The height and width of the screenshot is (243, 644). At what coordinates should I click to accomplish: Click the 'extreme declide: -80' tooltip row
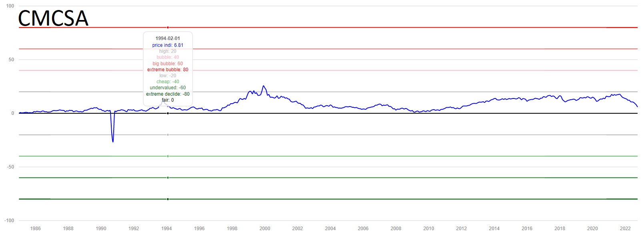point(168,94)
